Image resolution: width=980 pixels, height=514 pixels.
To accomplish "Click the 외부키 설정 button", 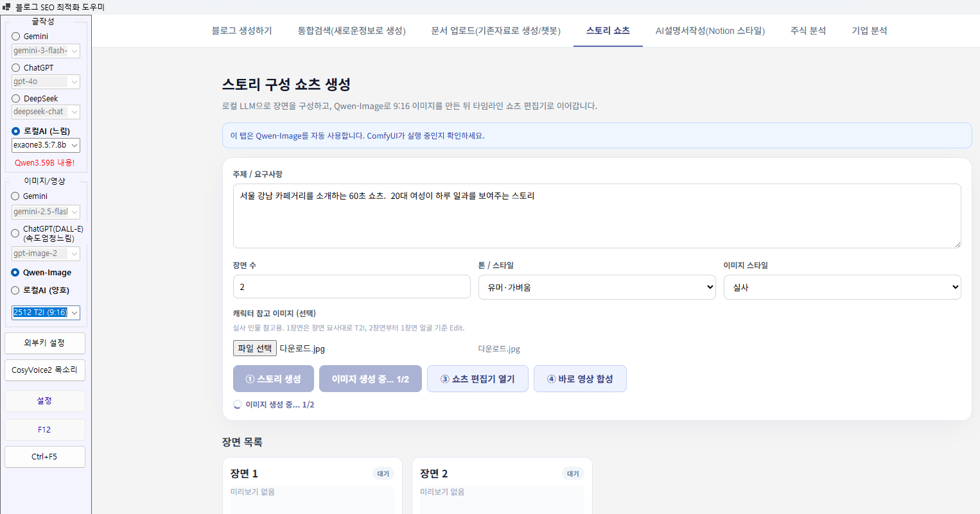I will (x=45, y=343).
